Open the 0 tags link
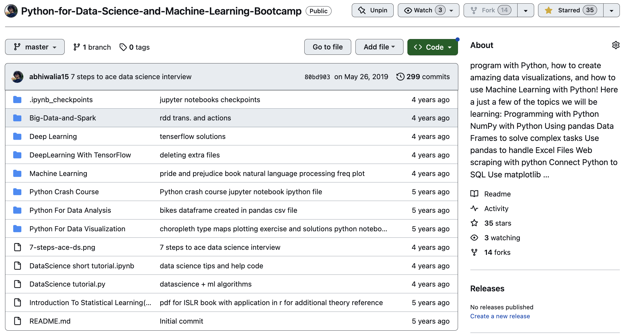 click(x=135, y=47)
